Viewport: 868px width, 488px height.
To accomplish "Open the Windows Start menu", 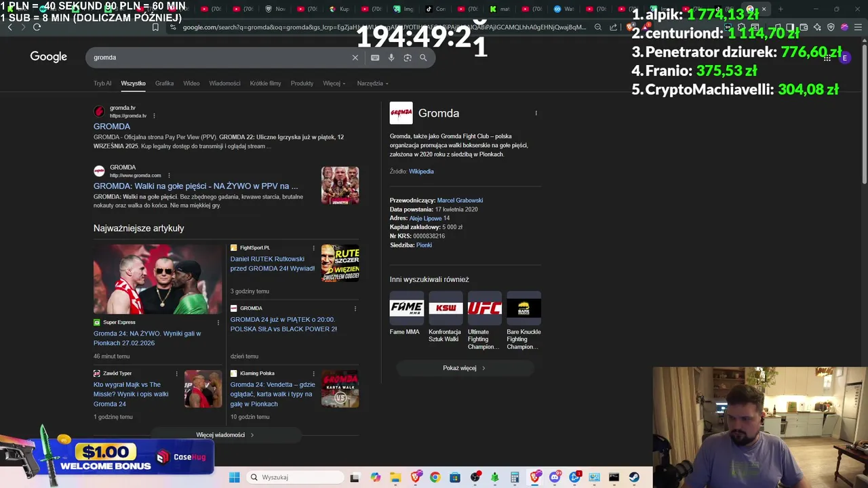I will click(x=234, y=477).
